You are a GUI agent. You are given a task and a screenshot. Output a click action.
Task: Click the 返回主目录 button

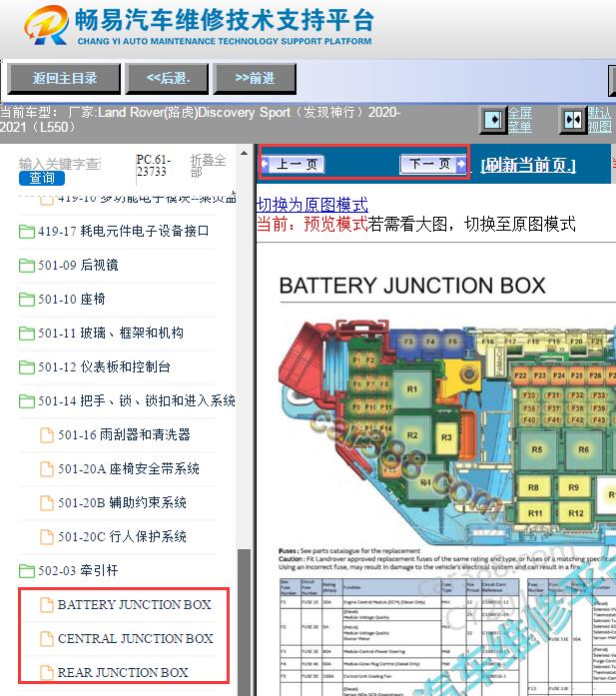coord(64,79)
